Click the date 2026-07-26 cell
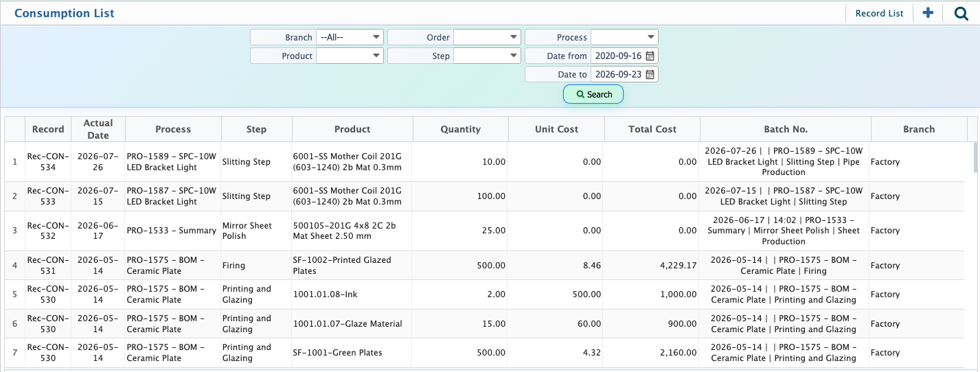980x372 pixels. pos(98,162)
